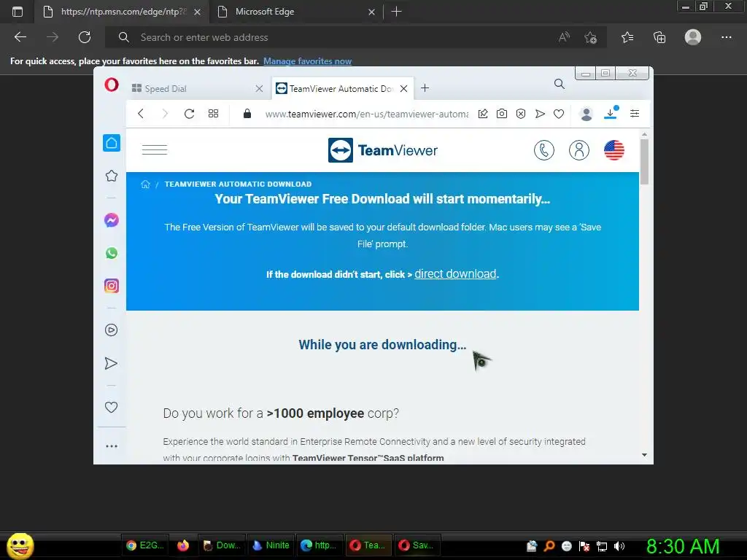Click Edge refresh button
747x560 pixels.
[x=85, y=37]
